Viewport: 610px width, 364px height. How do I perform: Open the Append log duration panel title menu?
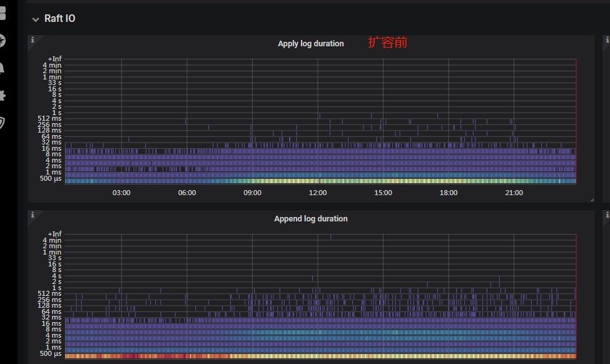pos(310,219)
